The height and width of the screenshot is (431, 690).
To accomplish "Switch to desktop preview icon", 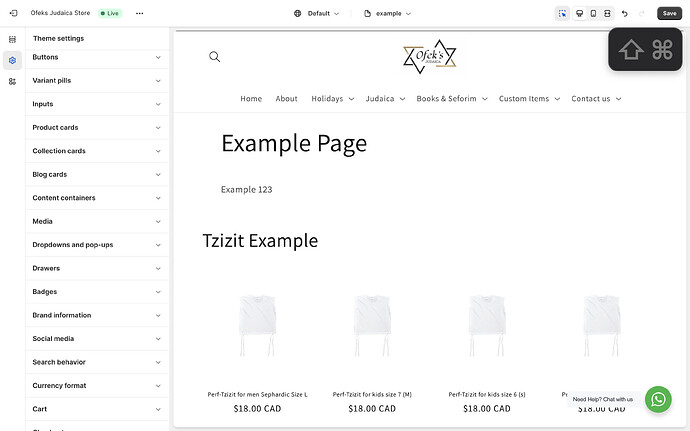I will pos(580,13).
